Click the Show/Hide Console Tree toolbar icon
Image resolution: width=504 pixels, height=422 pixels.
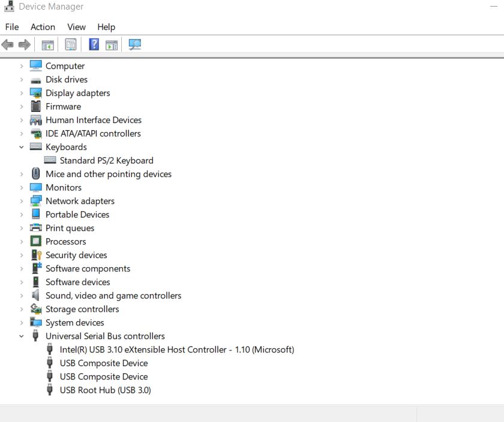(48, 44)
